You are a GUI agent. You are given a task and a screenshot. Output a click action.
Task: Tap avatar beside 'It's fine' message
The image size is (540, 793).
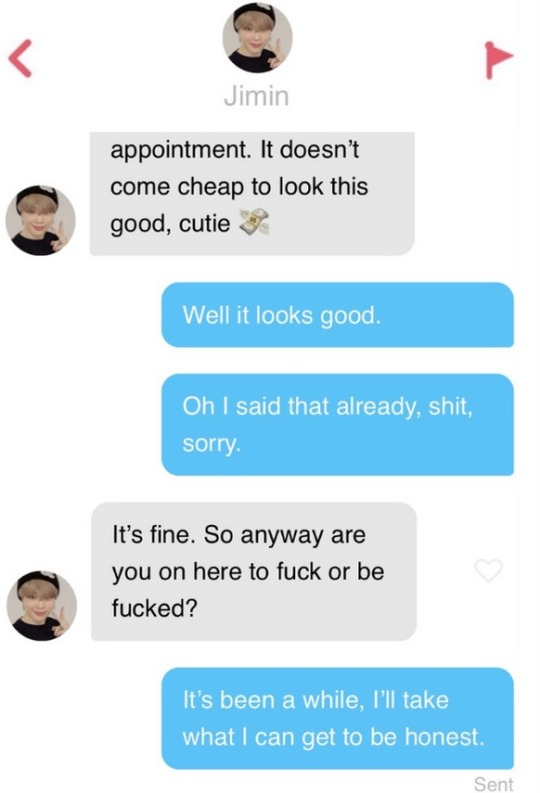click(41, 605)
